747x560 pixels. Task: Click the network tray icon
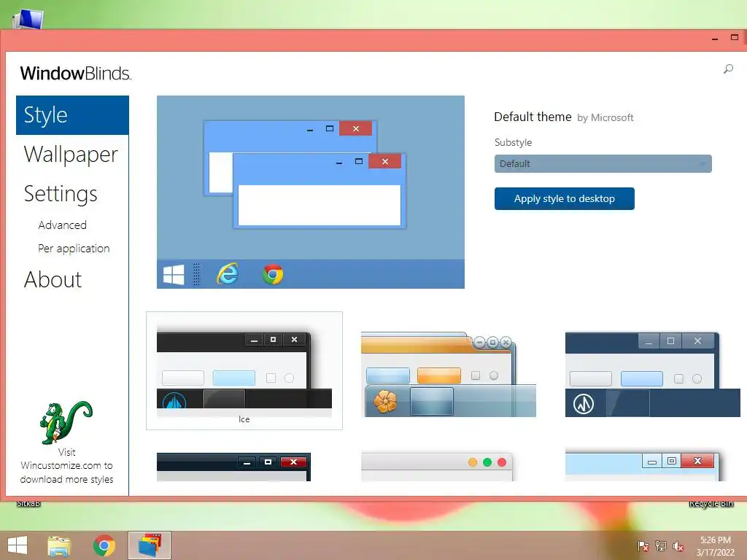pos(661,546)
